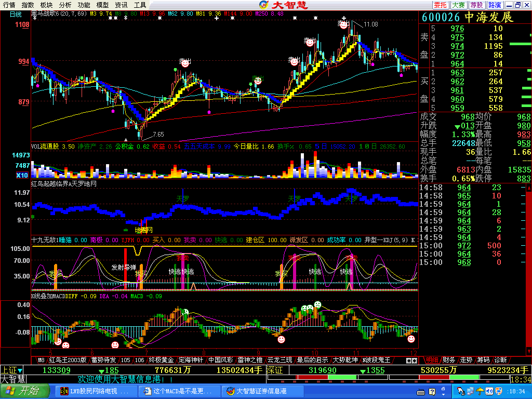Click the system tray clock 18:34
532x399 pixels.
tap(515, 392)
